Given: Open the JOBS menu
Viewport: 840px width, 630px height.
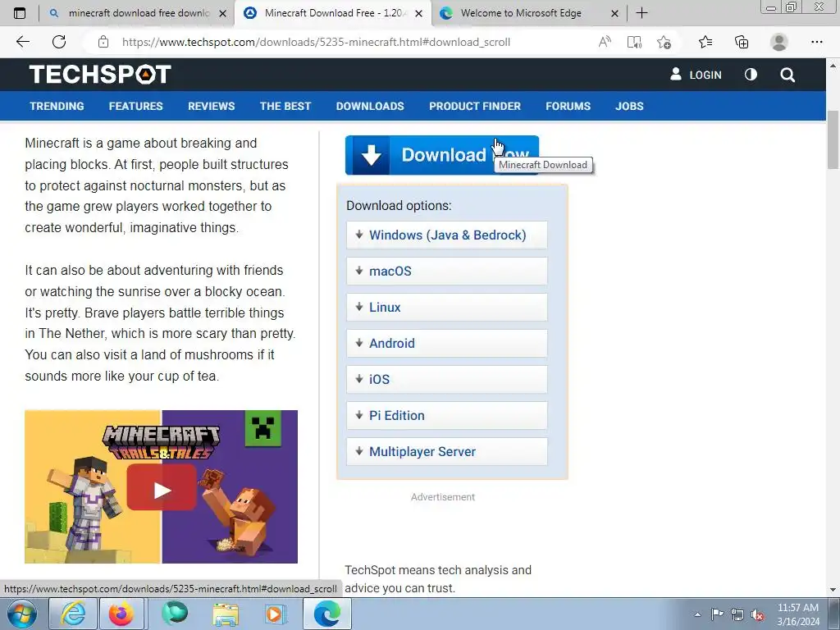Looking at the screenshot, I should (629, 106).
